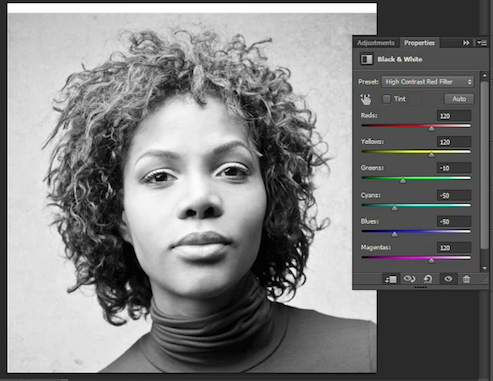Click the scrollbar up arrow in Properties

pyautogui.click(x=484, y=76)
